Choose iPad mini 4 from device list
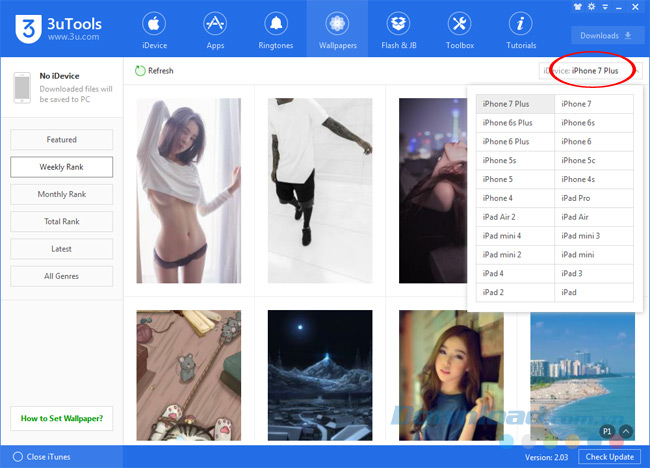Screen dimensions: 650x468 [x=515, y=236]
